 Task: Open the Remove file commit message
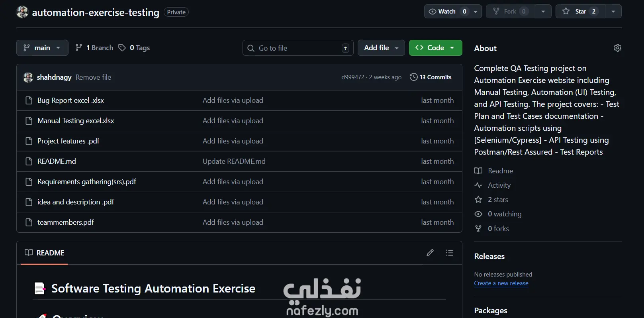pyautogui.click(x=93, y=77)
